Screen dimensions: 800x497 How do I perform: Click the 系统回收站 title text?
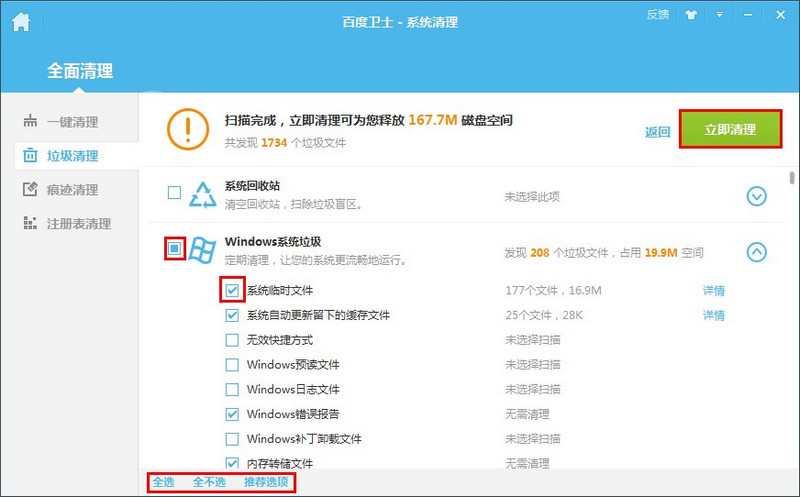[x=252, y=186]
